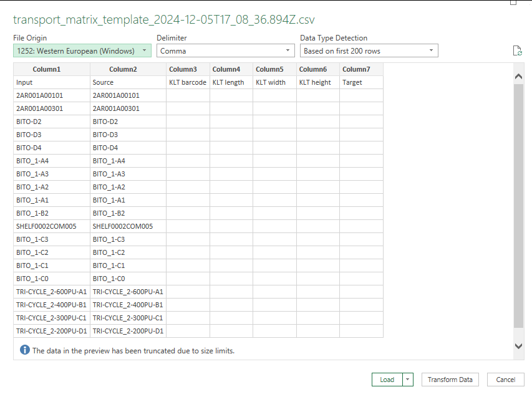
Task: Cancel the import dialog
Action: coord(506,380)
